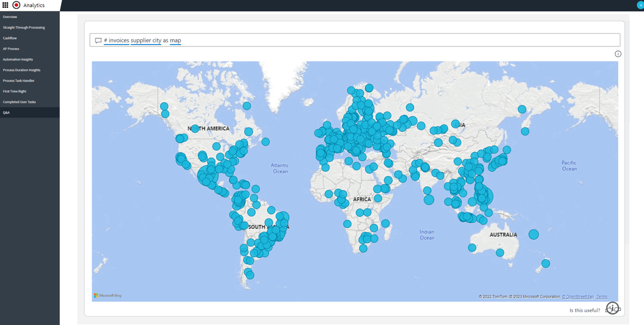Click the Microsoft Bing logo on map

coord(107,296)
